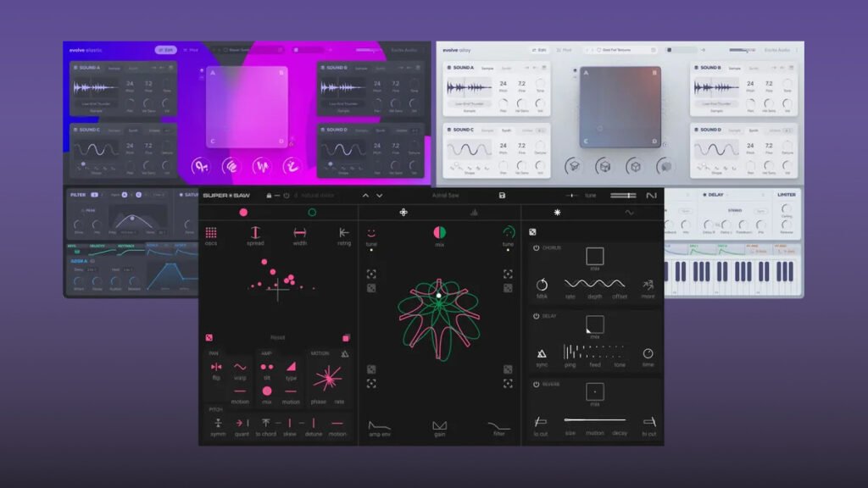Click the pink copy layers icon
Image resolution: width=868 pixels, height=488 pixels.
[x=346, y=337]
